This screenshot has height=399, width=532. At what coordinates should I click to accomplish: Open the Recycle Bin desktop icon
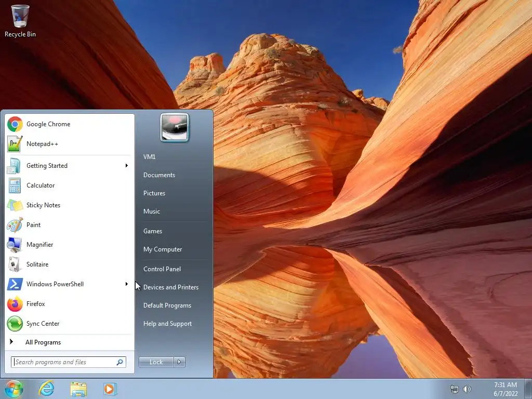(20, 21)
